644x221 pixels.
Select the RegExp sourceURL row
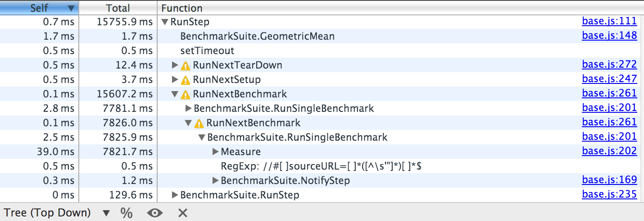tap(321, 166)
